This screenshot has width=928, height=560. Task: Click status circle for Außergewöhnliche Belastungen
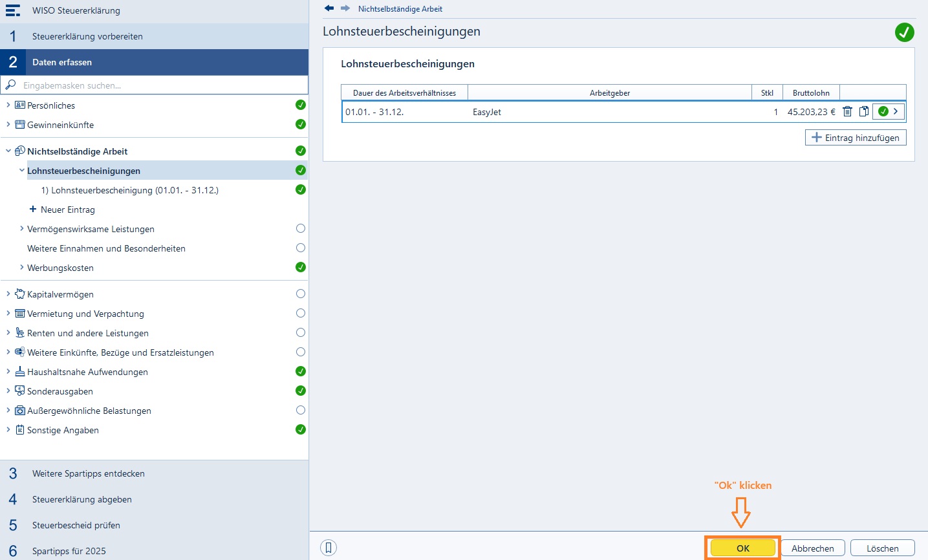pos(301,410)
